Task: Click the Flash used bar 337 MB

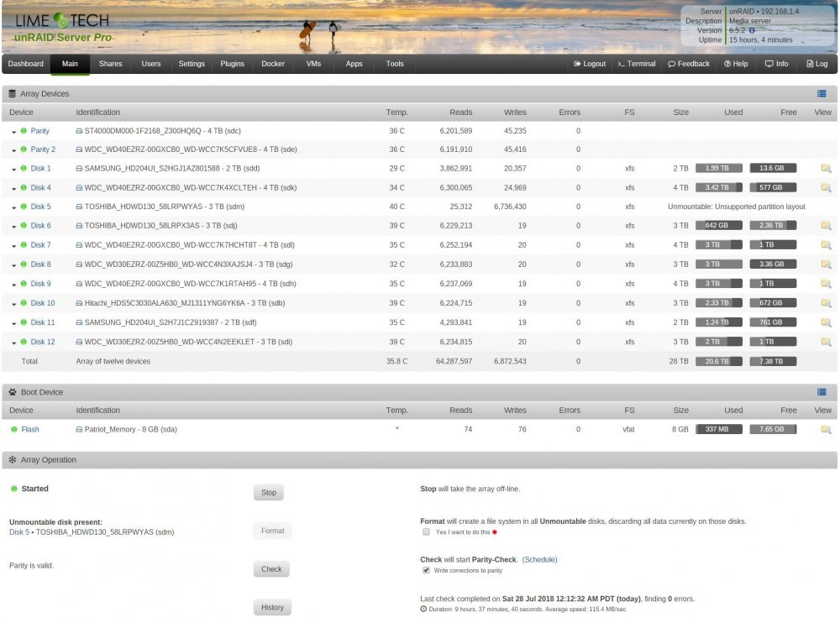Action: coord(719,429)
